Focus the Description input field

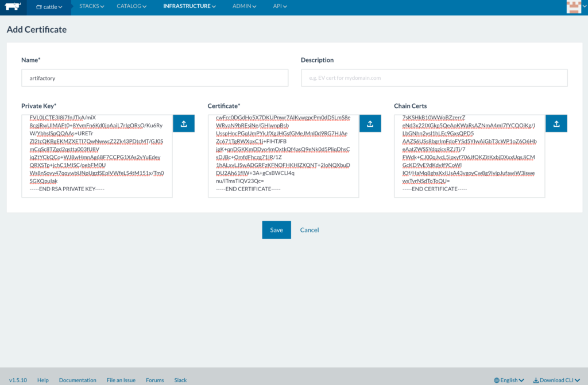434,78
